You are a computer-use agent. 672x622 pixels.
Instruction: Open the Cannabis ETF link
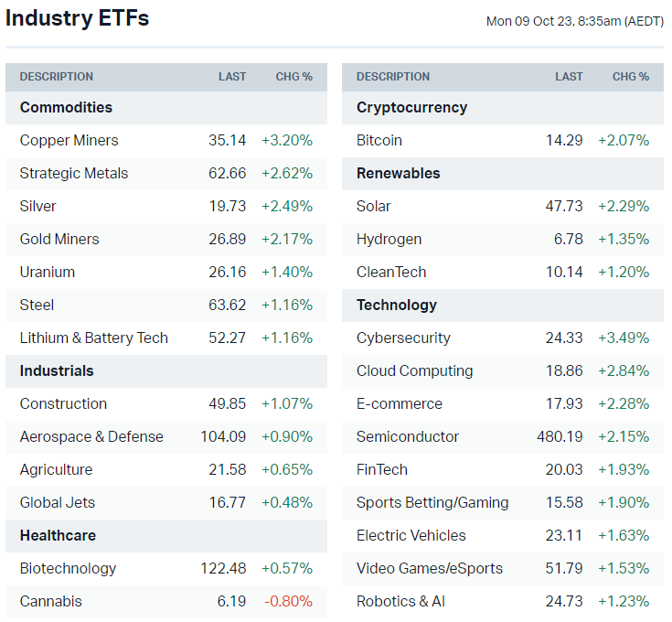pyautogui.click(x=51, y=601)
